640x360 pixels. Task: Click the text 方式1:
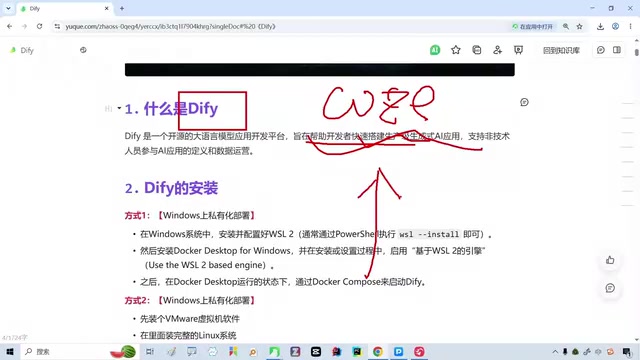pyautogui.click(x=138, y=216)
